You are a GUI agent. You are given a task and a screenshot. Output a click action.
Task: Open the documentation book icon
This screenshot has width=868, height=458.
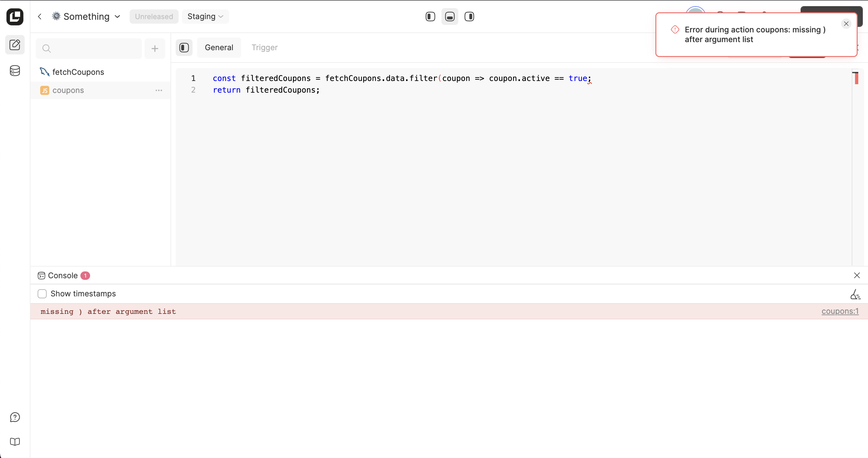click(15, 441)
